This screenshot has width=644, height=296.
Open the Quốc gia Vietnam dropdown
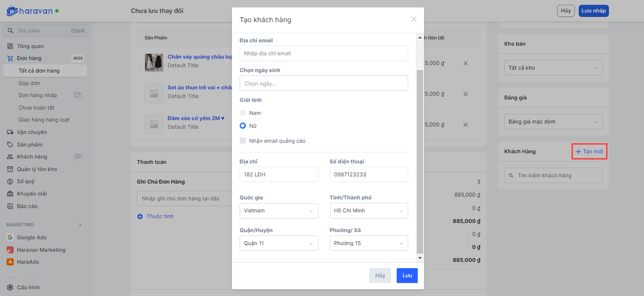pyautogui.click(x=279, y=210)
